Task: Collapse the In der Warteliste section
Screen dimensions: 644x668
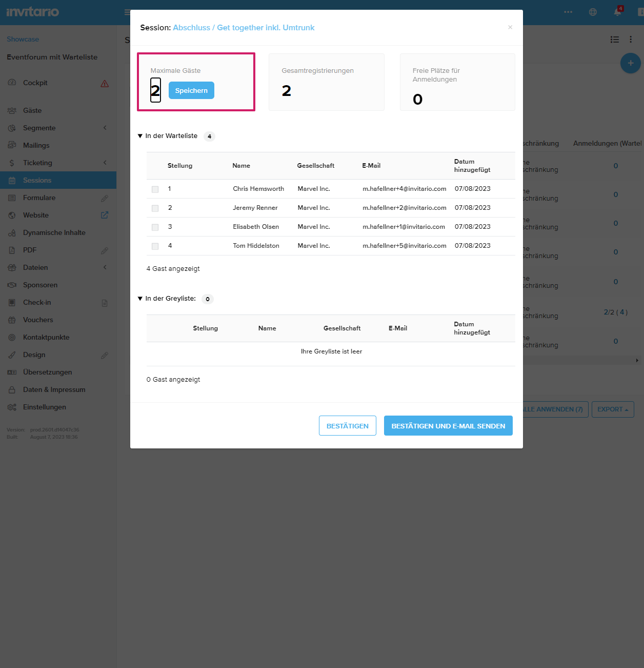Action: pos(140,136)
